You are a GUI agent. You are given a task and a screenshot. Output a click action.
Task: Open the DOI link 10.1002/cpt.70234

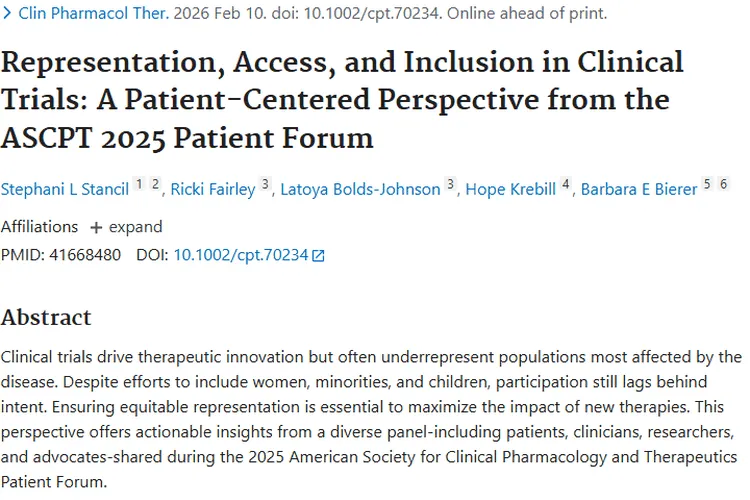pyautogui.click(x=241, y=255)
